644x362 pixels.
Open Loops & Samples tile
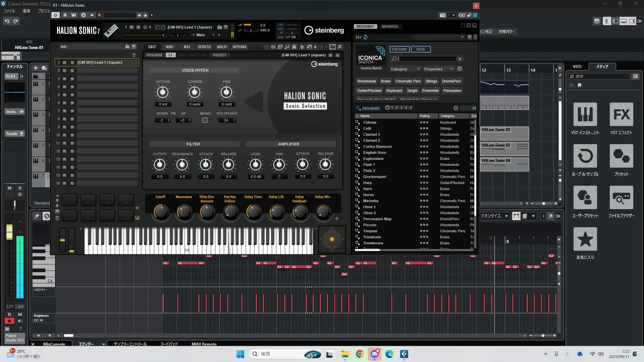pyautogui.click(x=585, y=156)
